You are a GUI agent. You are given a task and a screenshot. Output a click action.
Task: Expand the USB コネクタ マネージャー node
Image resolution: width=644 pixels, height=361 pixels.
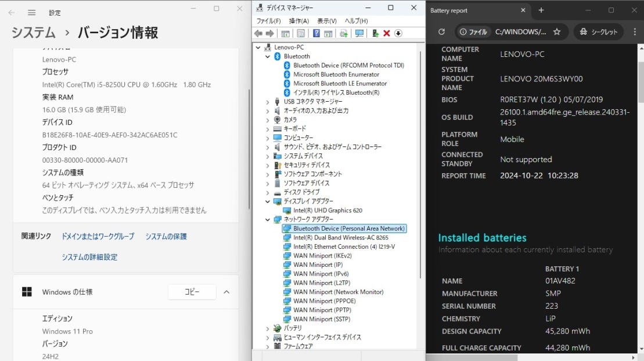(268, 102)
